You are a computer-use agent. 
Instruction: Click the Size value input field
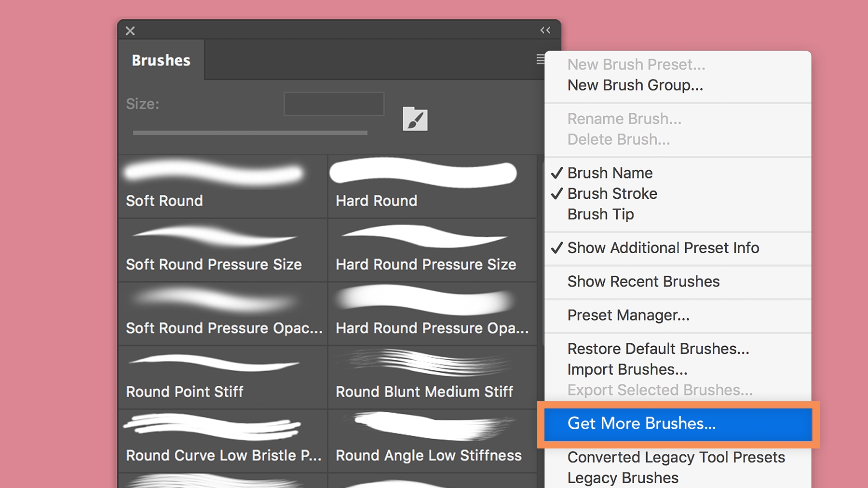point(334,104)
